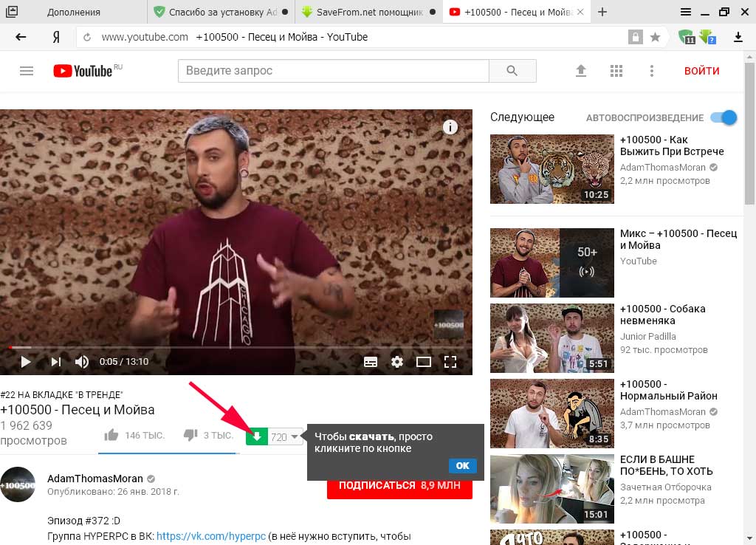The height and width of the screenshot is (545, 756).
Task: Open the vk.com/hyperpc link
Action: tap(211, 536)
